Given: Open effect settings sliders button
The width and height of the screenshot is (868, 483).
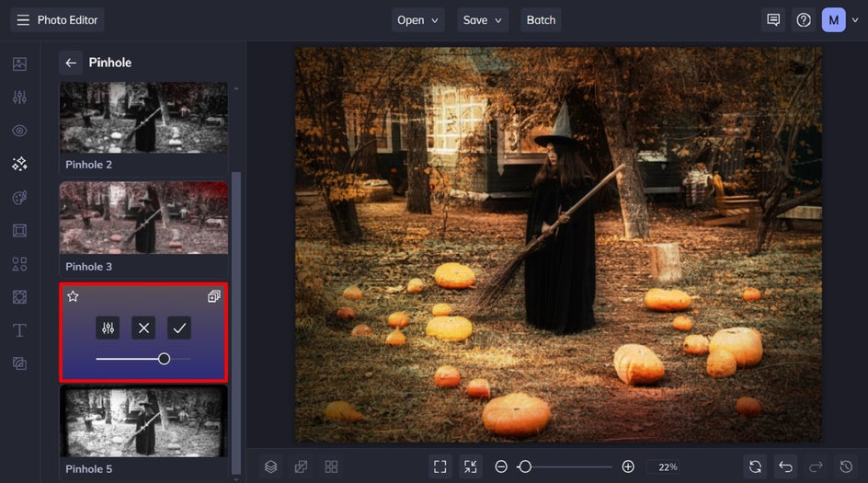Looking at the screenshot, I should 108,328.
